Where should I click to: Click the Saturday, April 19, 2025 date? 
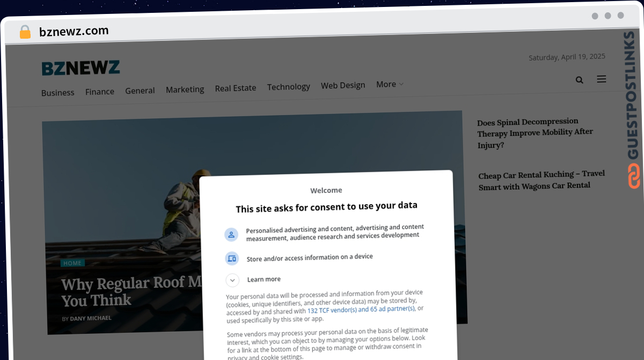567,57
